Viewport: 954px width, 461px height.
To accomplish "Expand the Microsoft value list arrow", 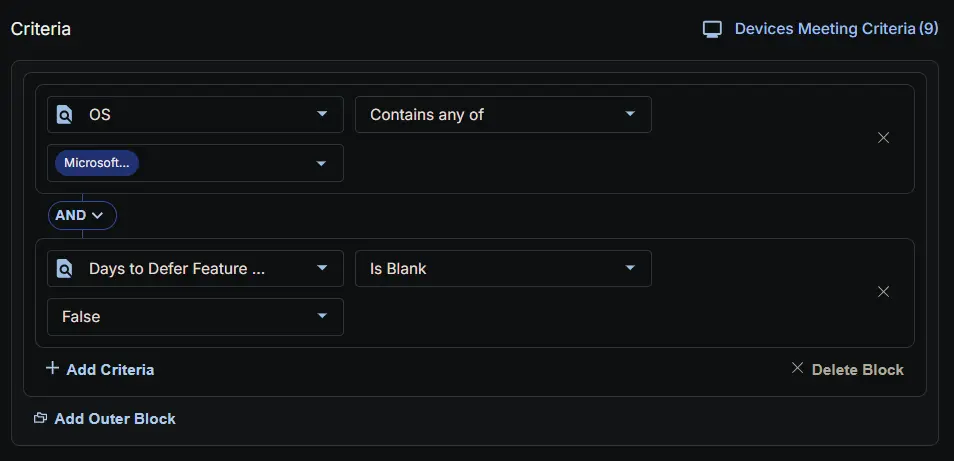I will [321, 163].
